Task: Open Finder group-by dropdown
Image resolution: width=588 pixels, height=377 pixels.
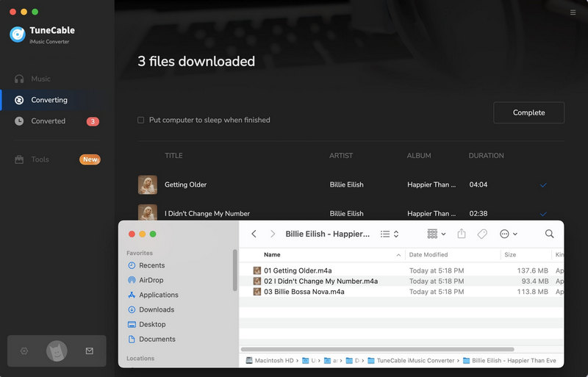Action: 437,234
